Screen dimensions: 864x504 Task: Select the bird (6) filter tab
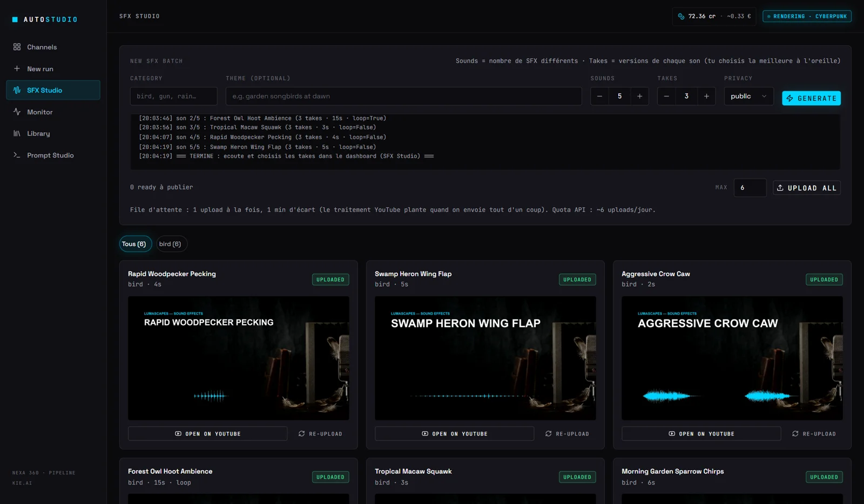pos(172,244)
